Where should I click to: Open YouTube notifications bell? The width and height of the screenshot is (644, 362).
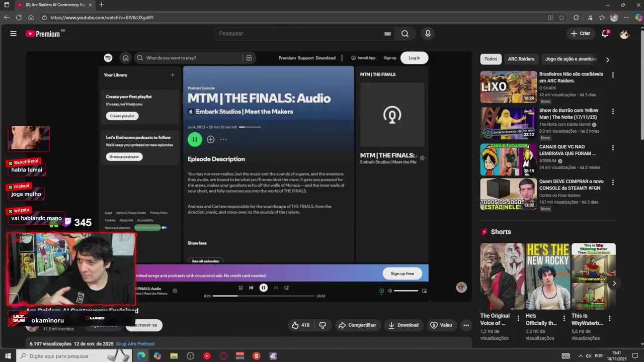(x=605, y=34)
